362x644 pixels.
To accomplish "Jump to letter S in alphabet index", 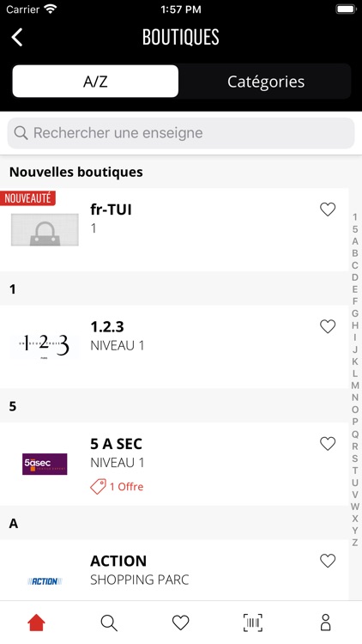I will pos(355,459).
